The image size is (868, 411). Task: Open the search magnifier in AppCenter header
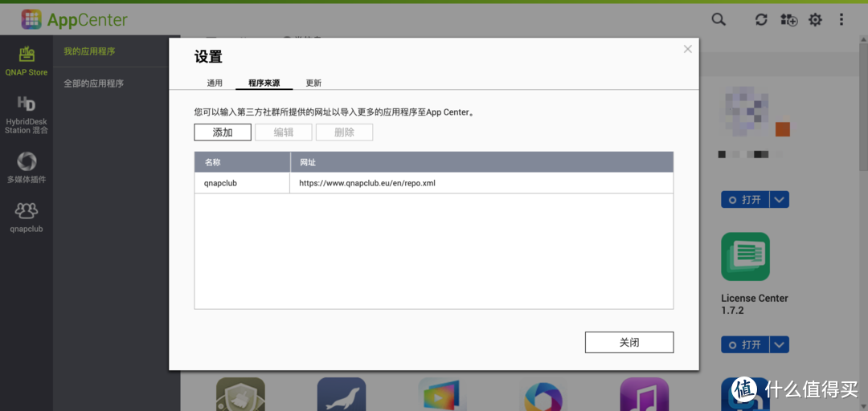click(x=718, y=19)
